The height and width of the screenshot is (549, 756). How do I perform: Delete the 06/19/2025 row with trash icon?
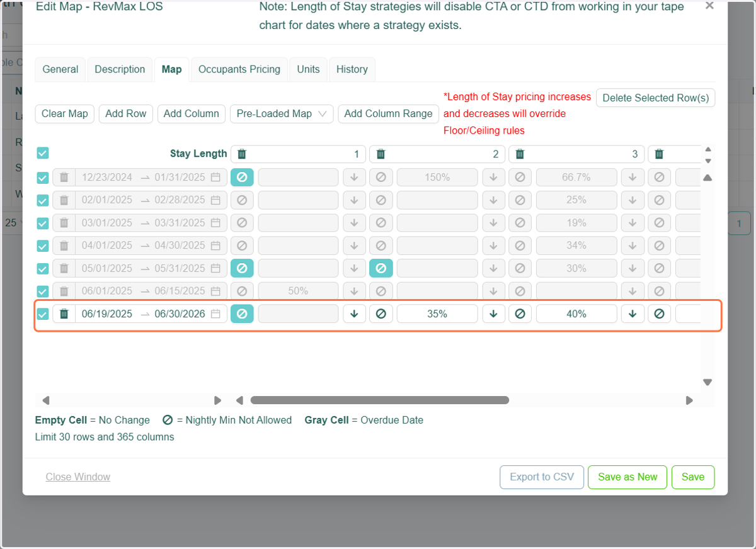64,314
